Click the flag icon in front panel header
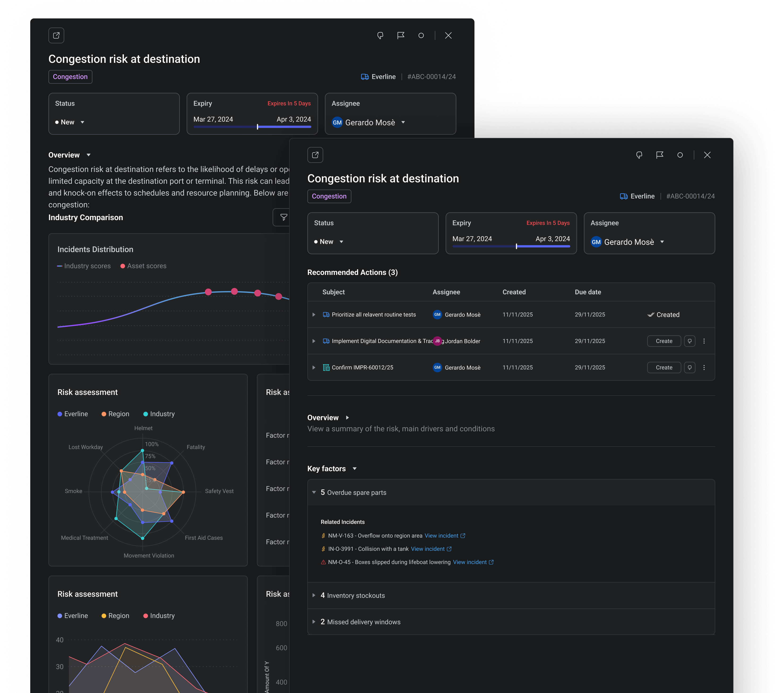Viewport: 784px width, 693px height. pos(659,155)
